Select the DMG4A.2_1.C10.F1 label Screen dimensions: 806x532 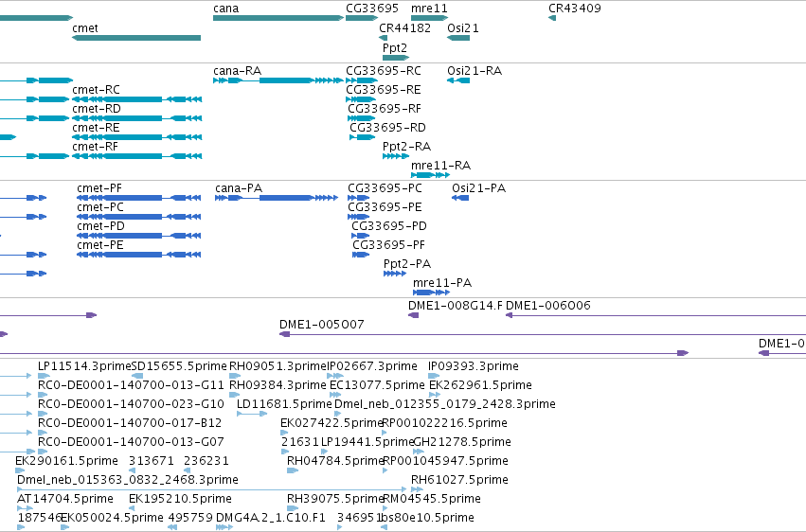point(270,518)
